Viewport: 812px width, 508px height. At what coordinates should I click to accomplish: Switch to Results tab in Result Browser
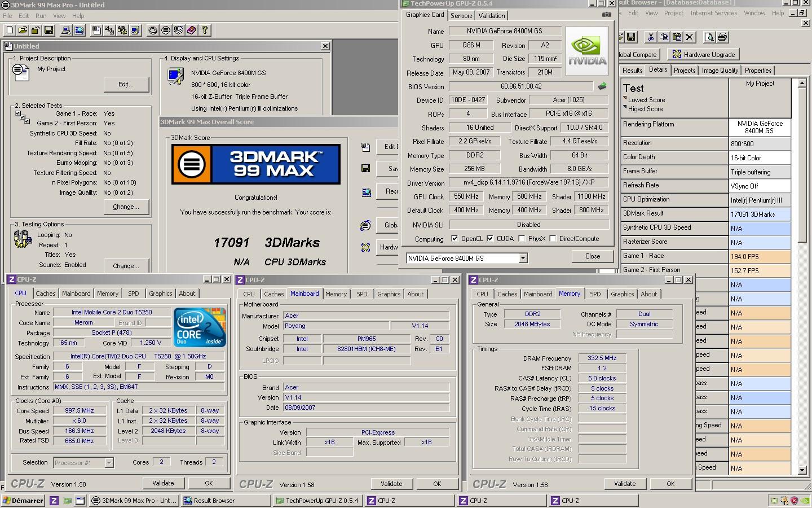pyautogui.click(x=632, y=71)
